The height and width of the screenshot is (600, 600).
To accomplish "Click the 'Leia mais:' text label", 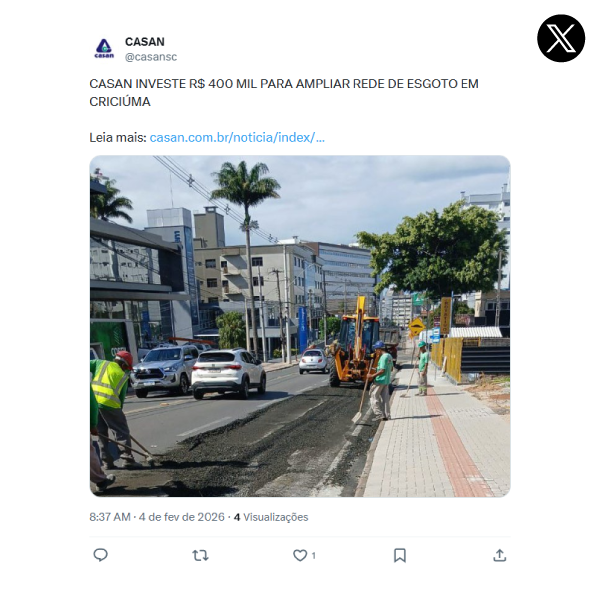I will (118, 137).
